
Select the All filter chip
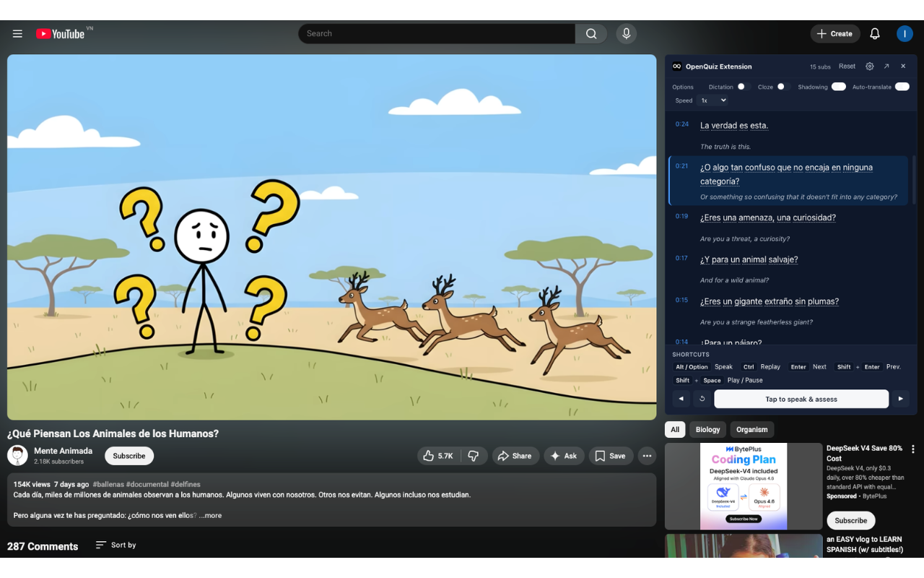click(675, 429)
